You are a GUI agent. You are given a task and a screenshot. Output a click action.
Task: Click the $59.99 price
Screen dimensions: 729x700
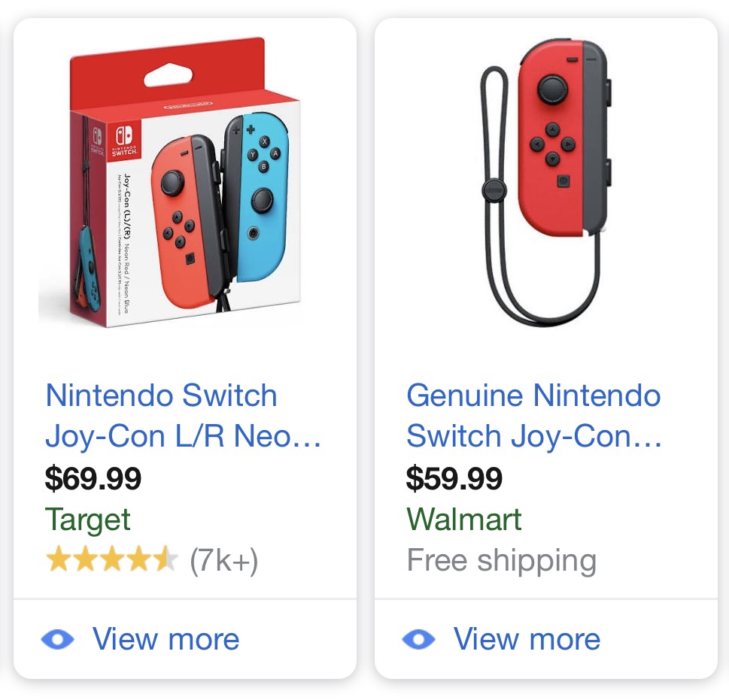pyautogui.click(x=454, y=478)
